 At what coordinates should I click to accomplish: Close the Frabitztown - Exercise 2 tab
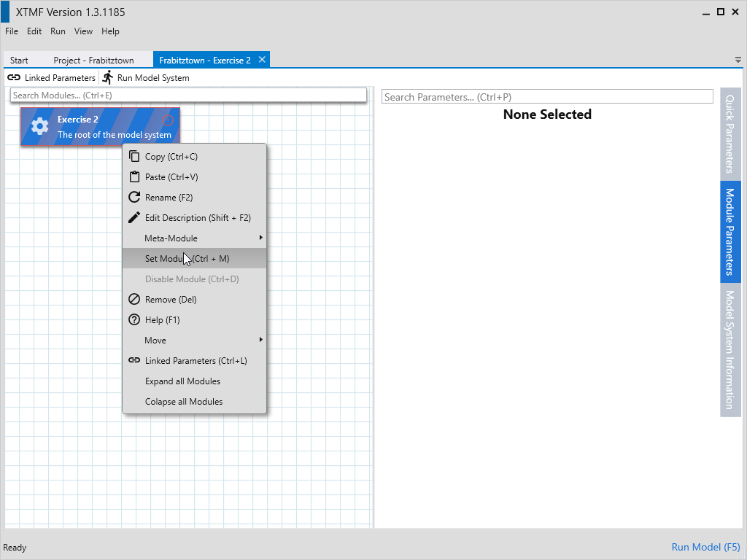click(262, 60)
